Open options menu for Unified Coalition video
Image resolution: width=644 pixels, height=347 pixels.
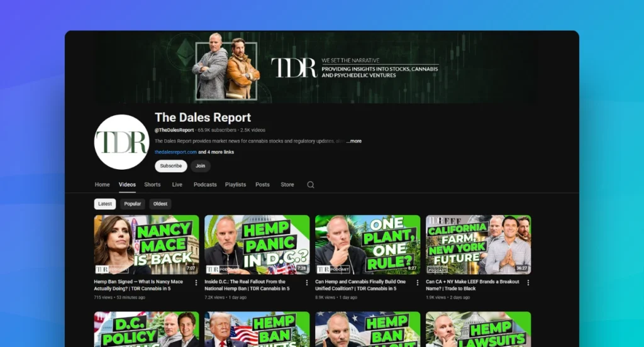click(418, 282)
